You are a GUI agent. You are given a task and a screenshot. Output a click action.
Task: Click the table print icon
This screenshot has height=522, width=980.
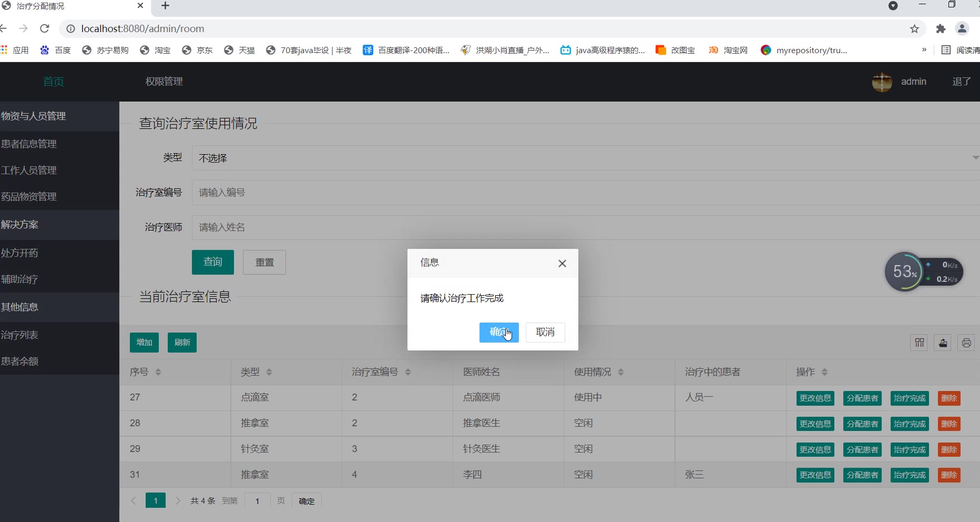[966, 343]
